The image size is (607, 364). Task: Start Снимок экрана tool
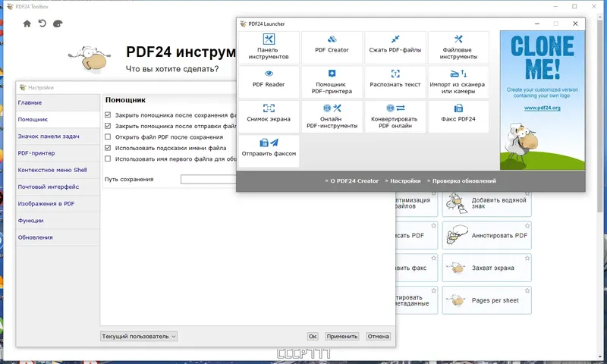269,116
